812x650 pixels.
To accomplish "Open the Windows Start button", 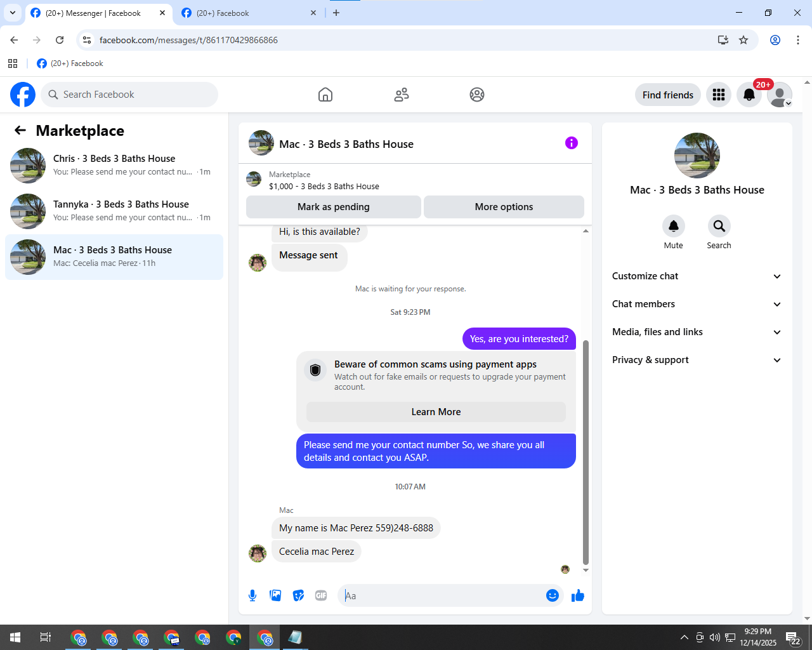I will coord(15,637).
